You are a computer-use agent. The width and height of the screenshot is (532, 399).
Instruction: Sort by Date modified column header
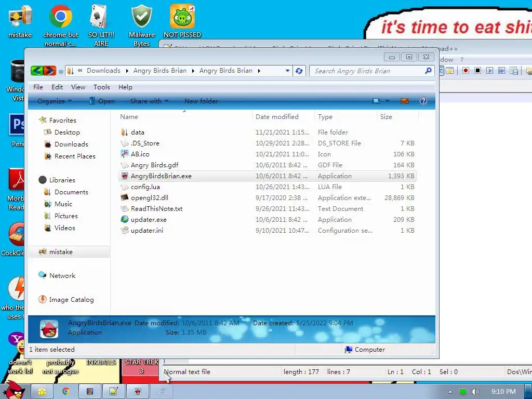283,117
